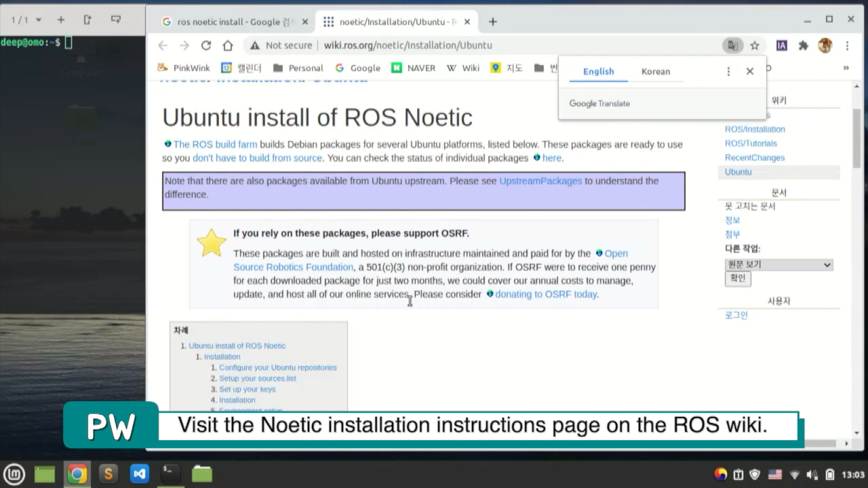Click the terminal new window icon
This screenshot has width=868, height=488.
tap(115, 20)
